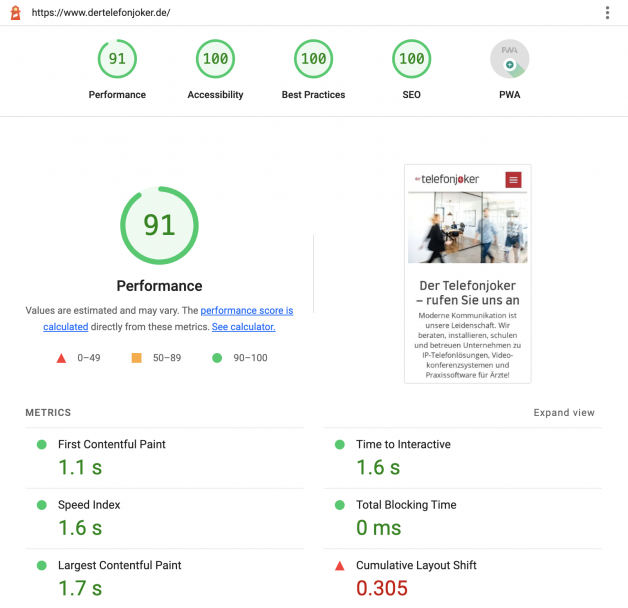Click green dot beside Speed Index

[42, 505]
